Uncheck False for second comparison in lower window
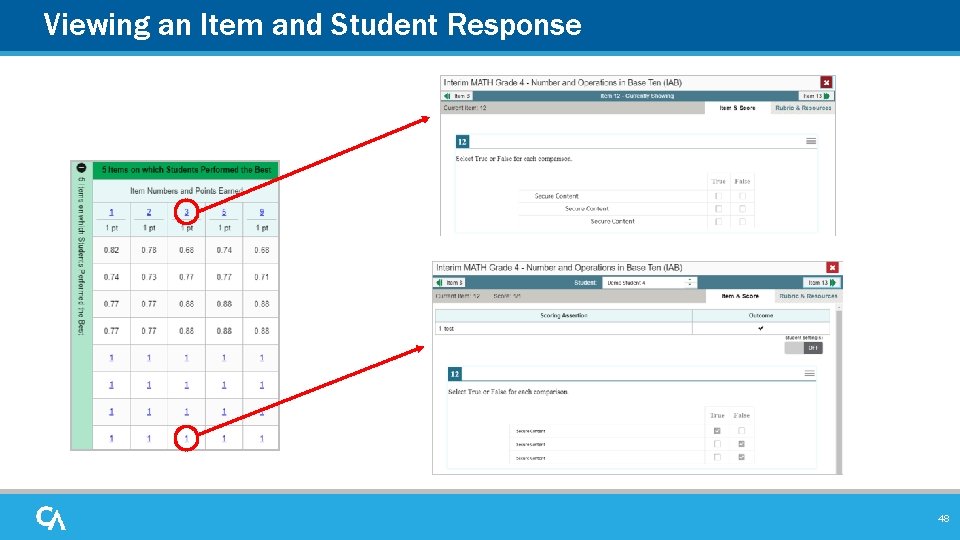The width and height of the screenshot is (960, 540). coord(741,444)
